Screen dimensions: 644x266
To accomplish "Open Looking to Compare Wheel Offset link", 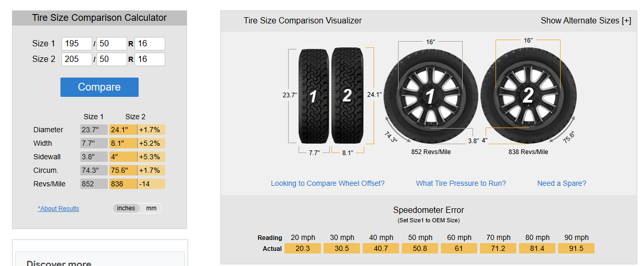I will pyautogui.click(x=328, y=183).
